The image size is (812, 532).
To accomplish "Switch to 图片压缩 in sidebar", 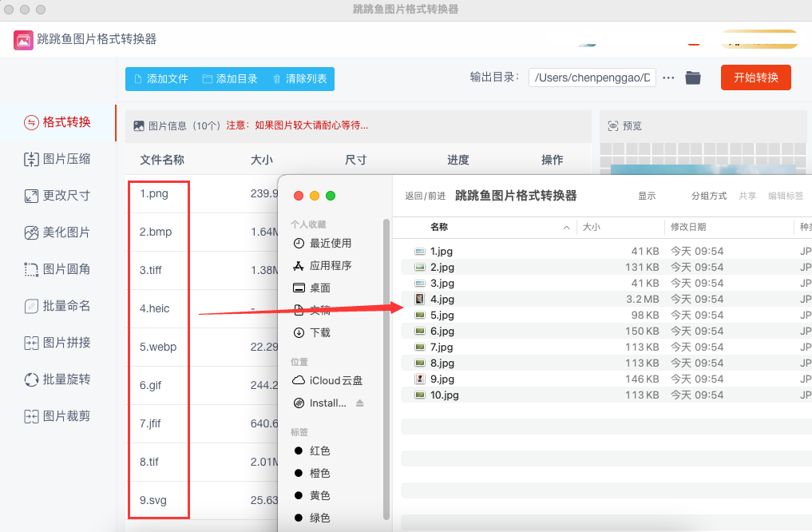I will click(x=57, y=159).
